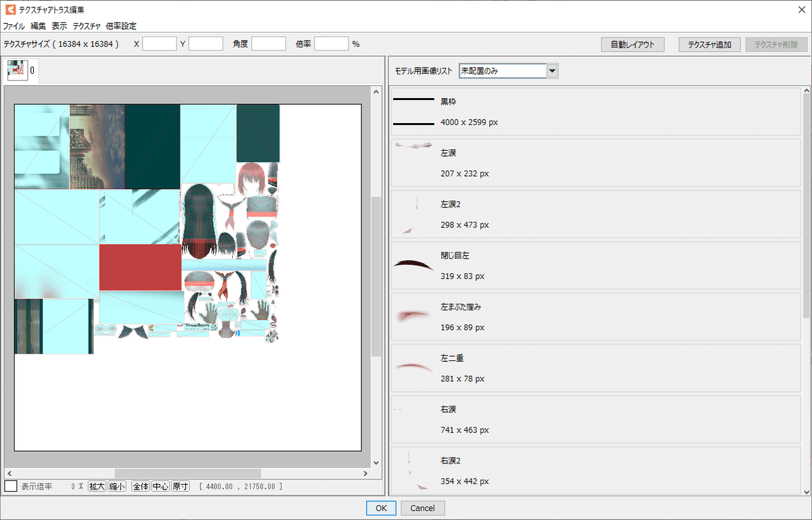This screenshot has height=520, width=812.
Task: Click the 中心 center view button
Action: point(160,486)
